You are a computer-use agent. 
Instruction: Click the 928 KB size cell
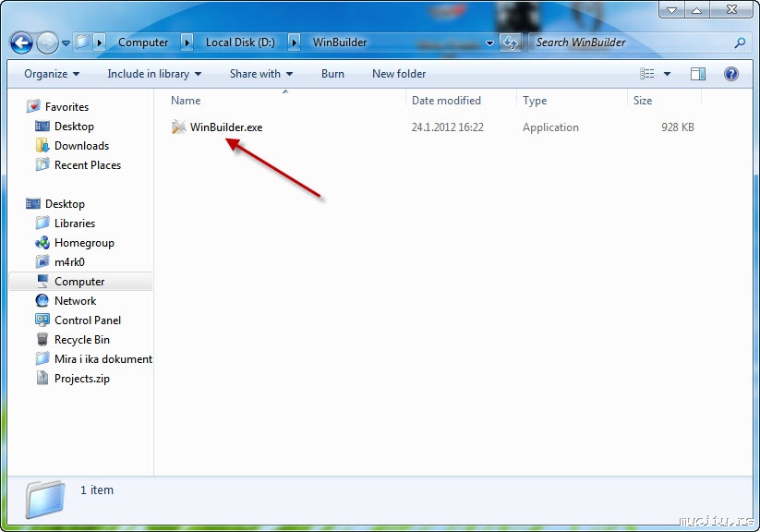[678, 127]
